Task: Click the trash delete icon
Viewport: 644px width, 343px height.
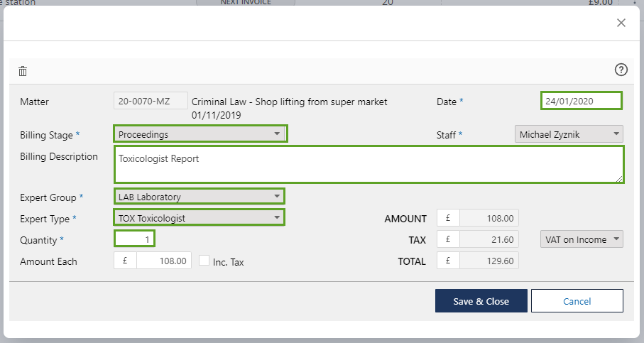Action: 23,71
